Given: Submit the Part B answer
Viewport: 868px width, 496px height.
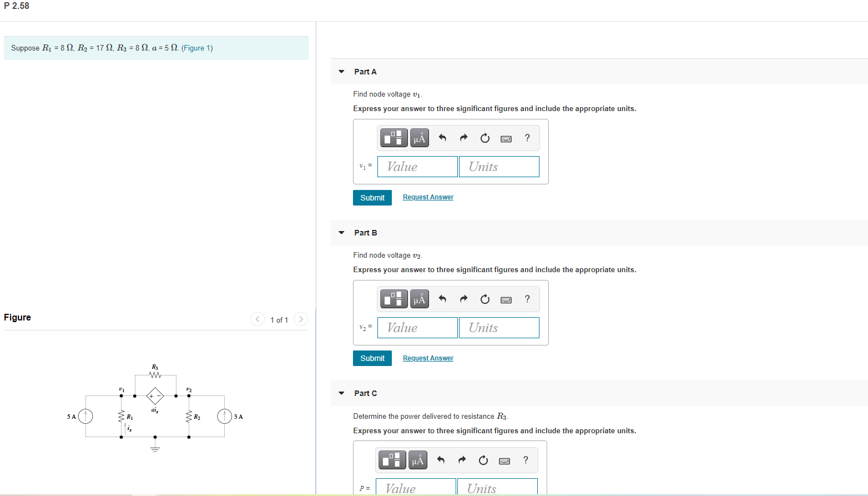Looking at the screenshot, I should point(372,358).
